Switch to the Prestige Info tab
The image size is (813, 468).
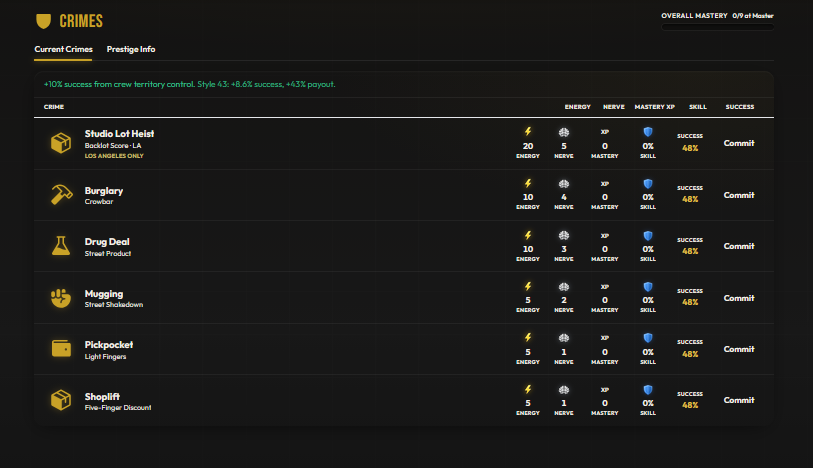131,49
